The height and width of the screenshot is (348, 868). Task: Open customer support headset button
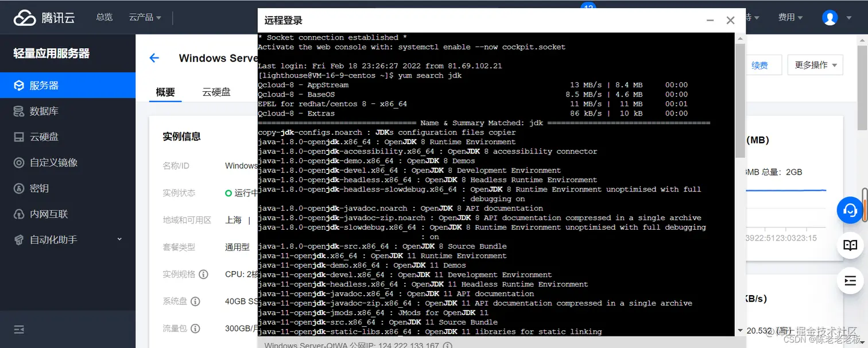(850, 211)
